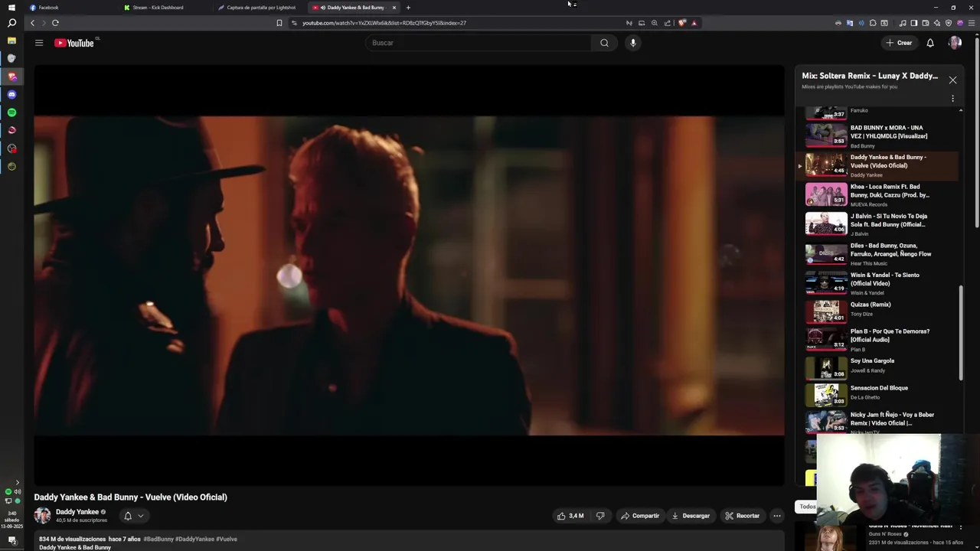This screenshot has height=551, width=980.
Task: Toggle the browser sidebar panel
Action: point(913,23)
